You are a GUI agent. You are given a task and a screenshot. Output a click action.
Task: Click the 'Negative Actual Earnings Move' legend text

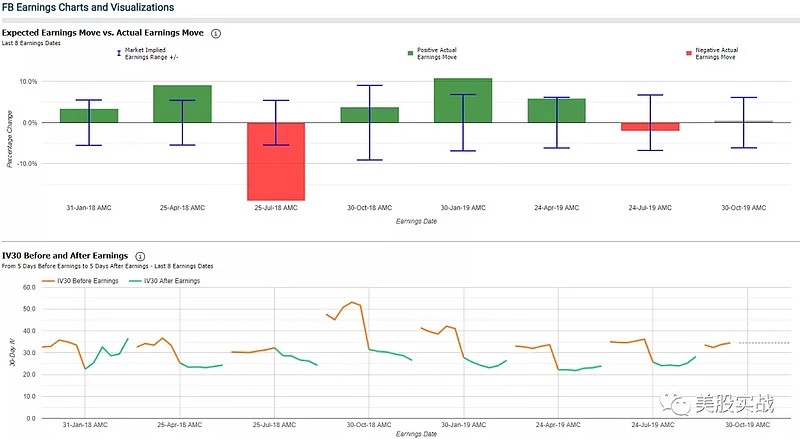(x=716, y=54)
